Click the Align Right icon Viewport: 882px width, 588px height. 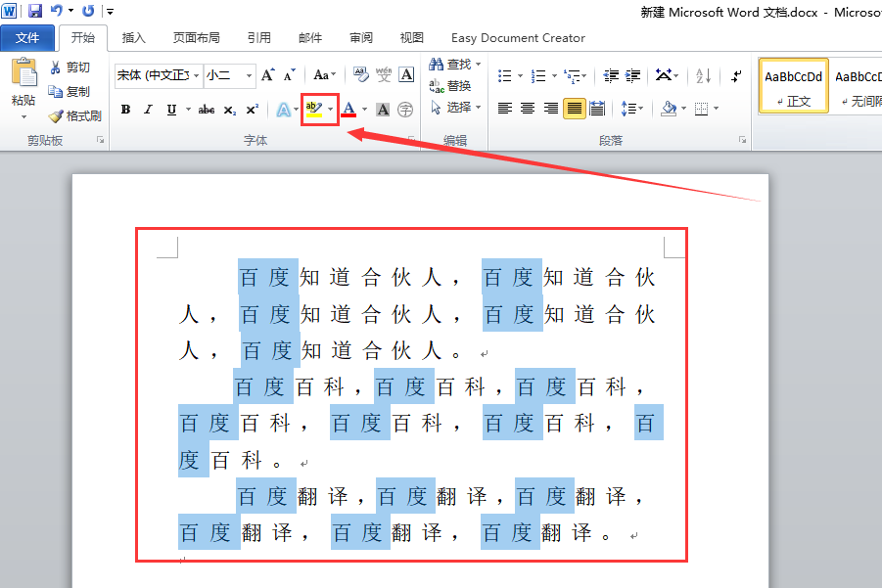coord(551,108)
